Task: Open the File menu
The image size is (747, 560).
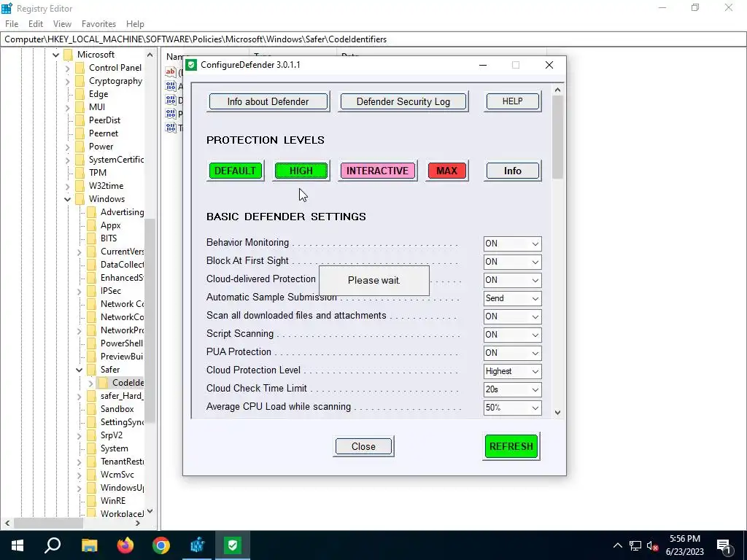Action: [12, 24]
